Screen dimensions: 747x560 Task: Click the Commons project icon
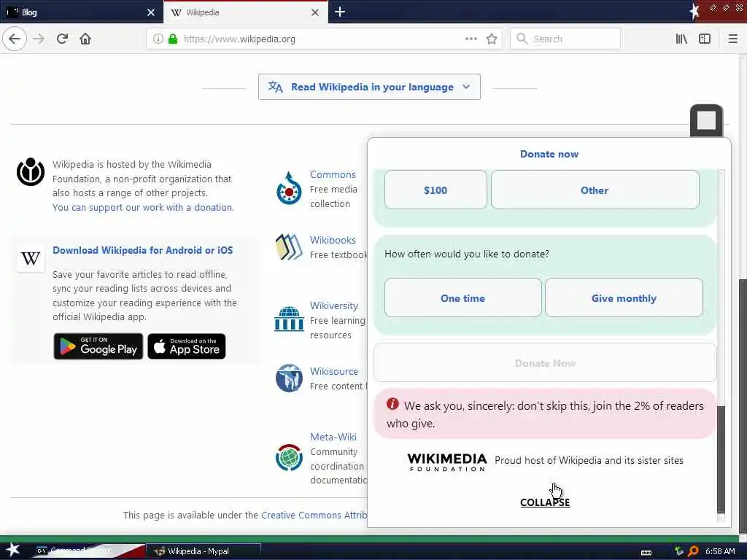coord(289,189)
